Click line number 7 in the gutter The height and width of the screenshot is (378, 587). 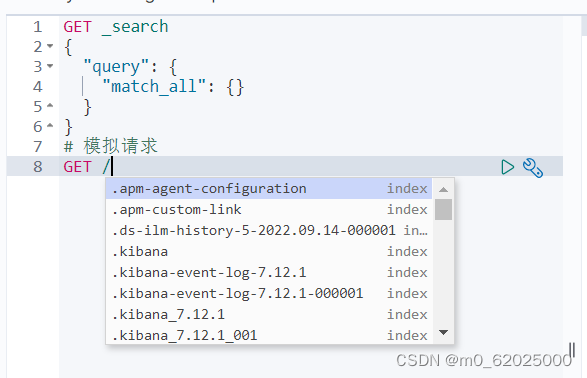click(x=37, y=147)
